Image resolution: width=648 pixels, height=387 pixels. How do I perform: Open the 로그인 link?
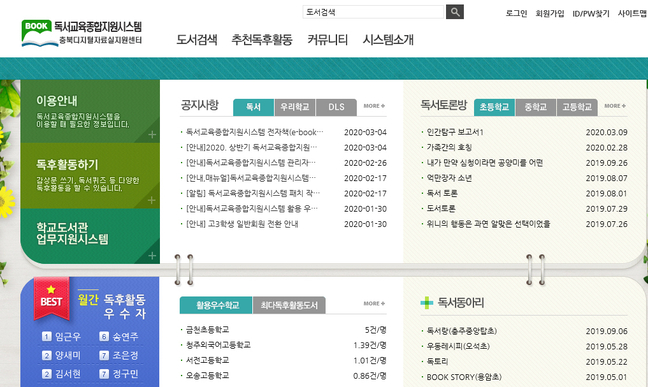point(516,13)
